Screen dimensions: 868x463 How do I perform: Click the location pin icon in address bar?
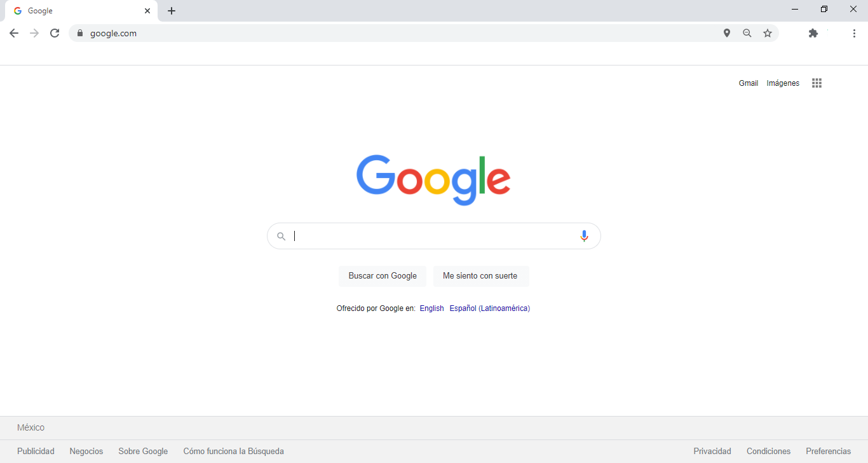pos(727,33)
